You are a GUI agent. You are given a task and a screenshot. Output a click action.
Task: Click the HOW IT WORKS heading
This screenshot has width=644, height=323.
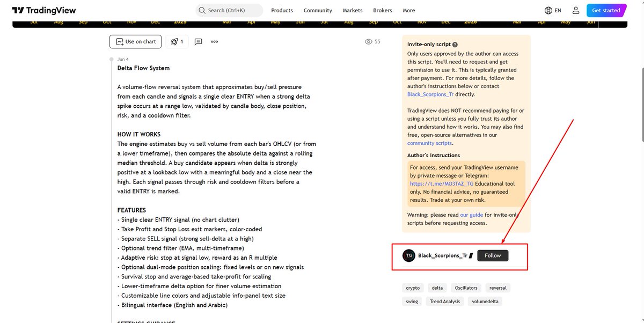pyautogui.click(x=139, y=134)
